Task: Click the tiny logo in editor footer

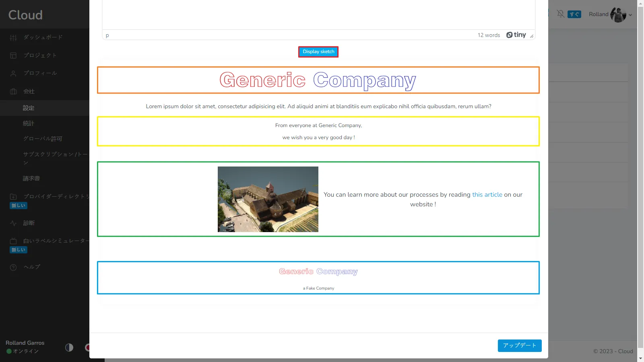Action: coord(516,35)
